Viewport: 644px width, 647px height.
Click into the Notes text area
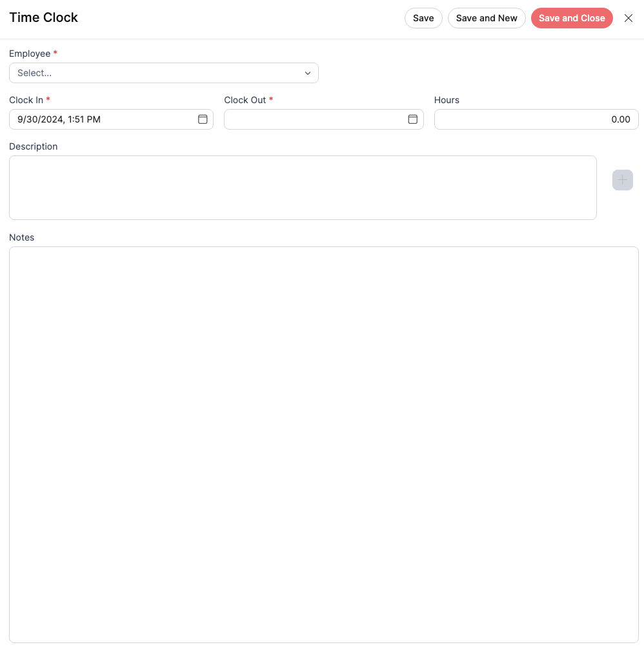(x=324, y=445)
